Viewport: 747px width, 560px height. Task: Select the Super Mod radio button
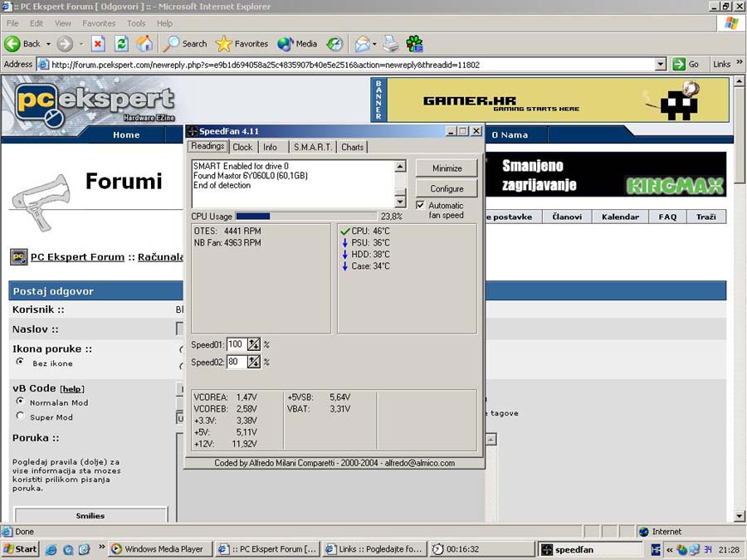tap(21, 416)
